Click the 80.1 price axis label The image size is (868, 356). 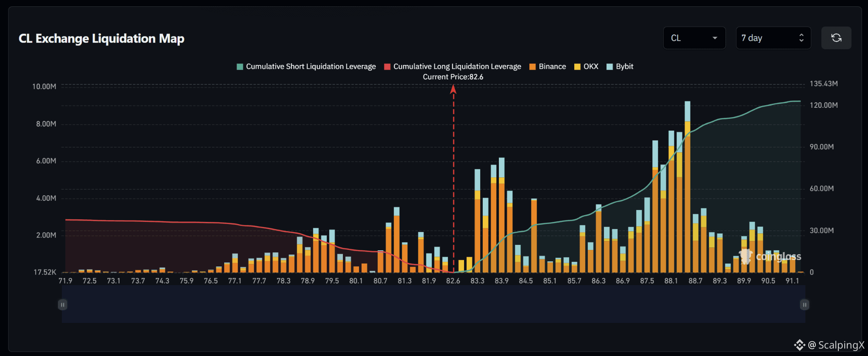coord(356,281)
